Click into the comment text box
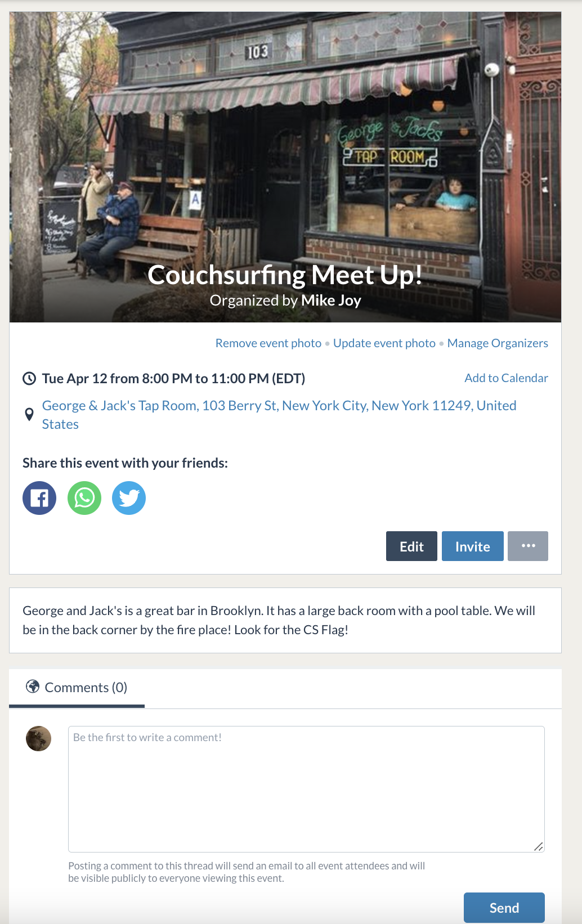 [306, 789]
